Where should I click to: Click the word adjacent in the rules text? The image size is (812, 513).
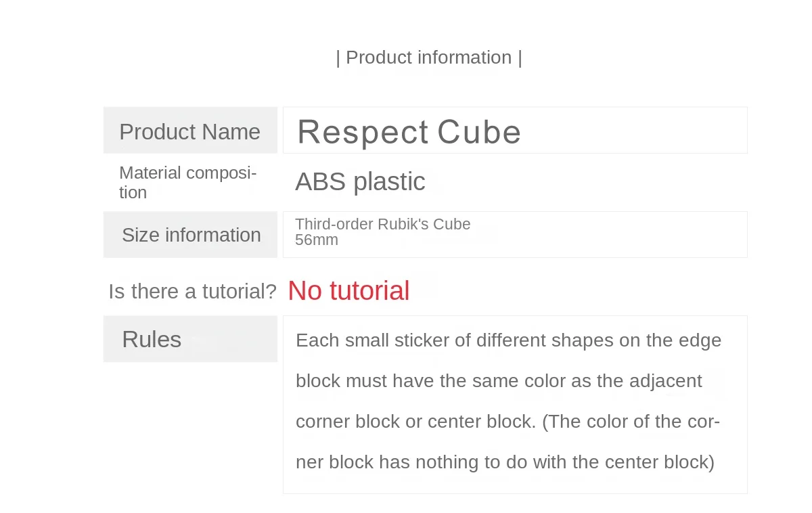click(666, 380)
